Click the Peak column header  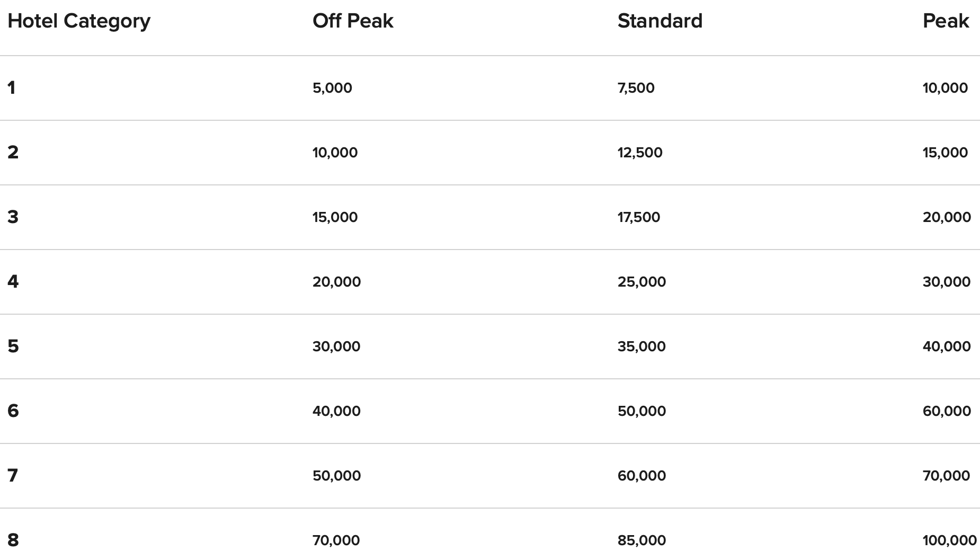[946, 21]
